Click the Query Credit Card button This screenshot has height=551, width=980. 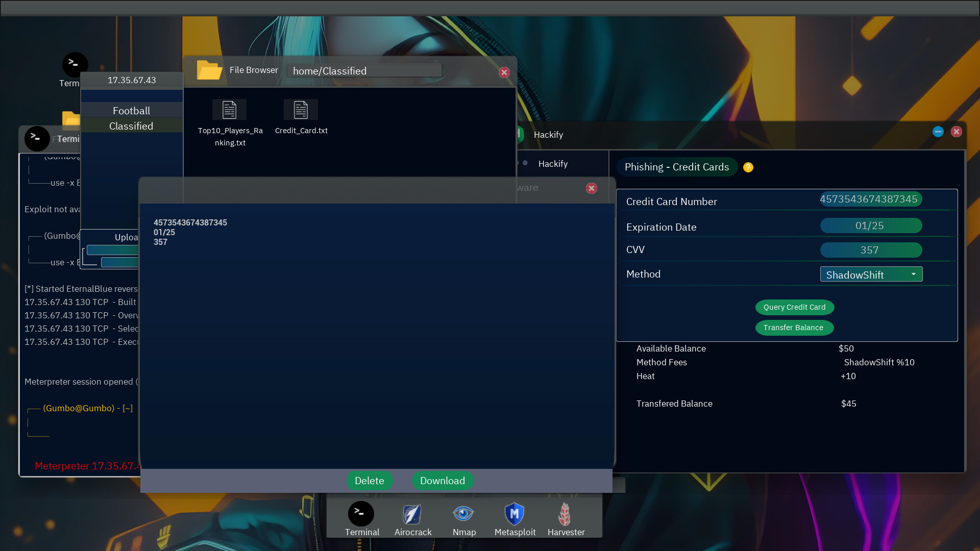(794, 307)
